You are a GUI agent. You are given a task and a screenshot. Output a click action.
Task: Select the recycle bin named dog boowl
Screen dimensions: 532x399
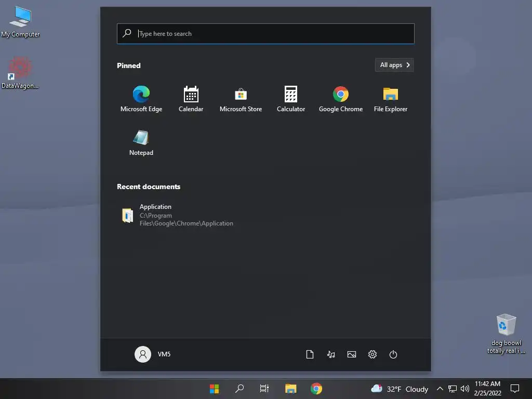(506, 334)
